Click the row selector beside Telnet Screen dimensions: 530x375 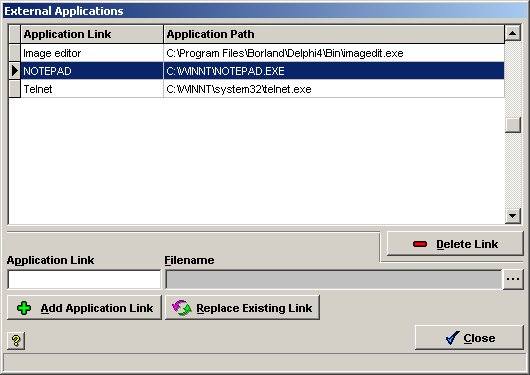coord(15,89)
